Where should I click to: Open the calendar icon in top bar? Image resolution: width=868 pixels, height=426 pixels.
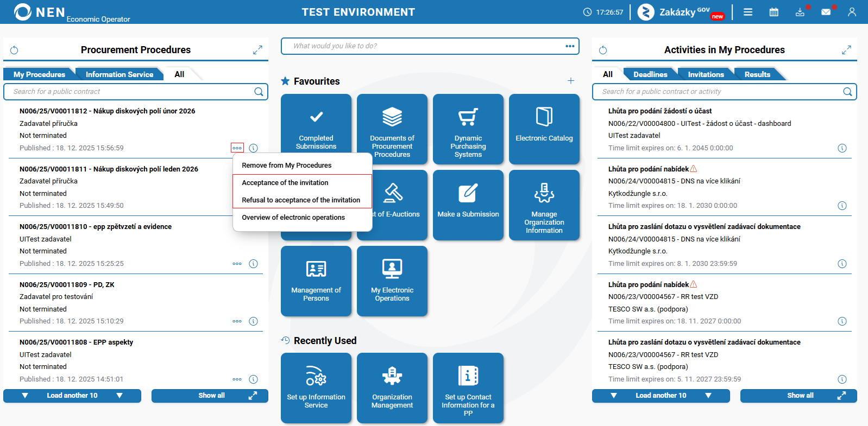774,12
